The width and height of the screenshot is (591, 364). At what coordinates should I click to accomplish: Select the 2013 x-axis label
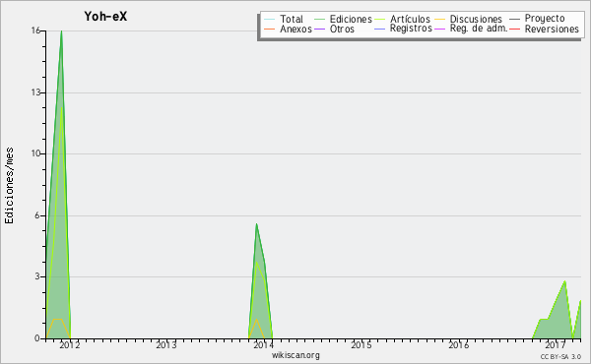[166, 344]
